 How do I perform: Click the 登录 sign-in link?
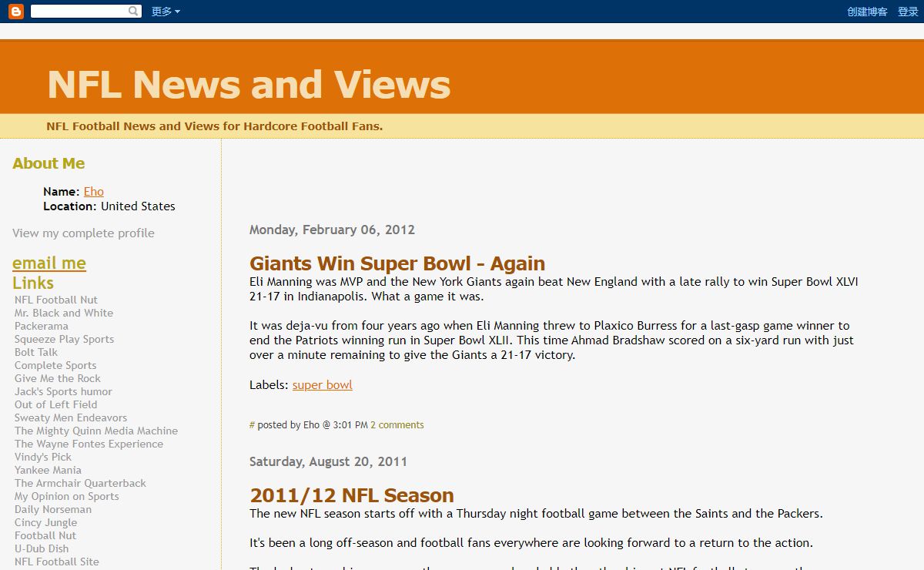click(x=908, y=12)
